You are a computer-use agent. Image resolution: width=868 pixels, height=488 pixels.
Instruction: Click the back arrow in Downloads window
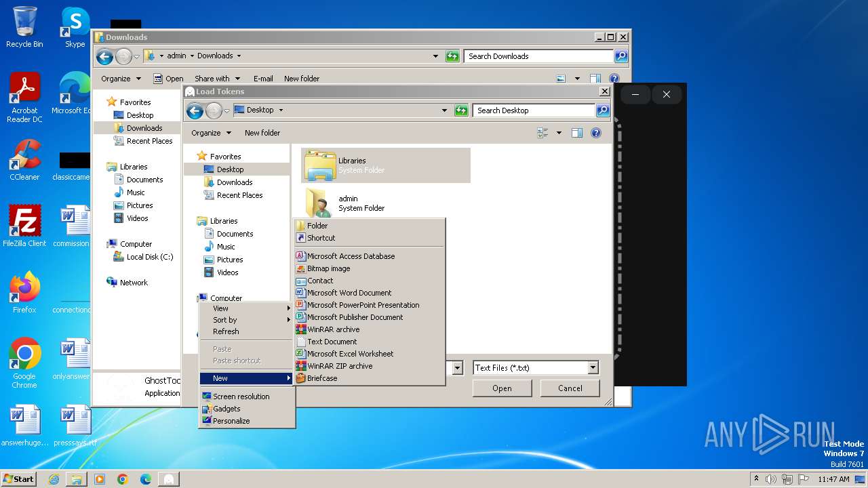[x=104, y=56]
